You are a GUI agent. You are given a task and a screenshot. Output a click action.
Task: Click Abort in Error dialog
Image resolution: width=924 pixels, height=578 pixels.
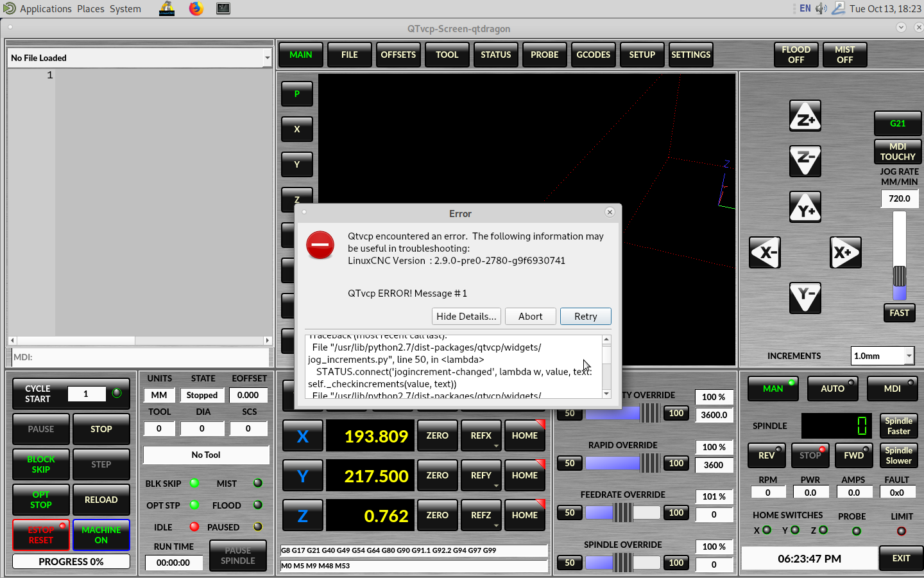[x=531, y=317]
